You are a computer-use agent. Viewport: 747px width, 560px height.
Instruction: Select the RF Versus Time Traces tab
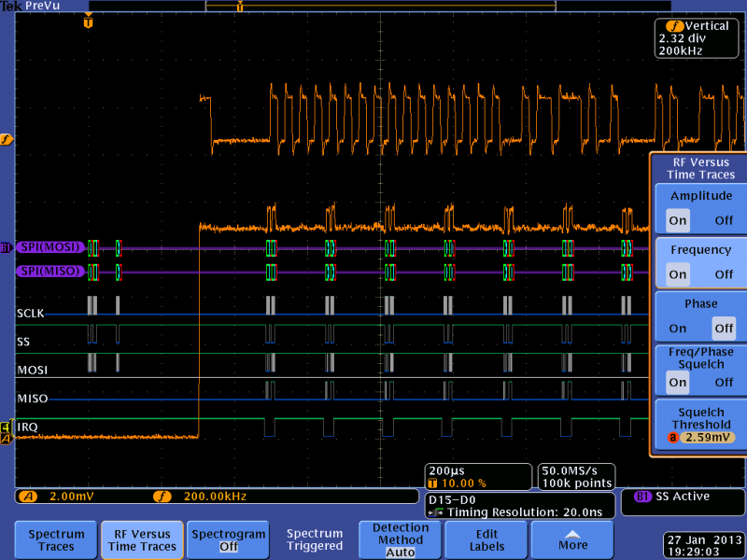click(142, 539)
